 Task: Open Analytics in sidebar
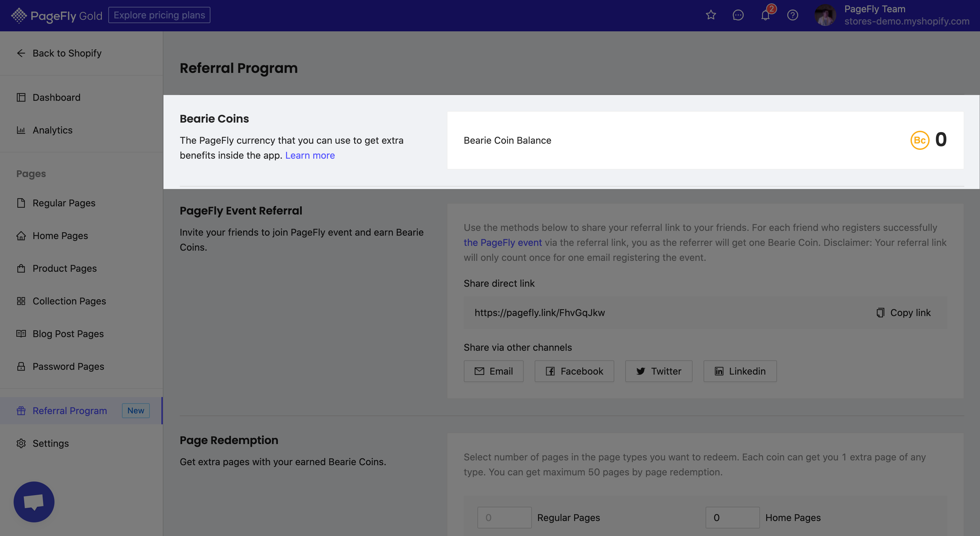[81, 130]
